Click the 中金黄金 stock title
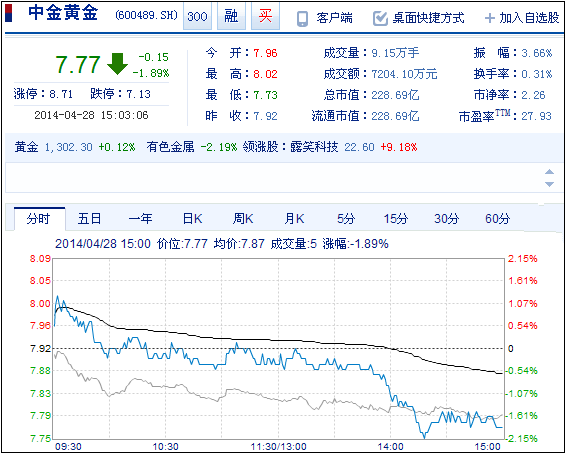The height and width of the screenshot is (454, 566). [63, 14]
